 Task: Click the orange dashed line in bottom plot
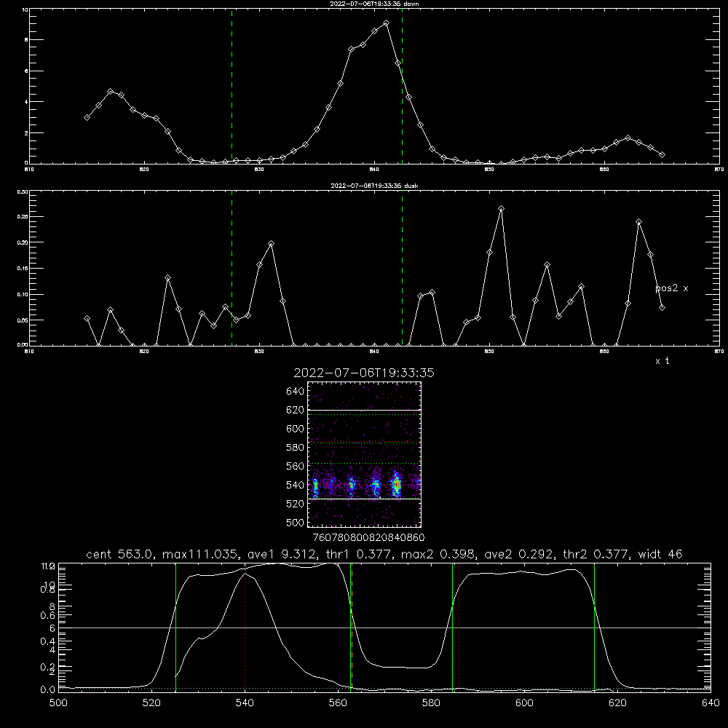tap(352, 627)
